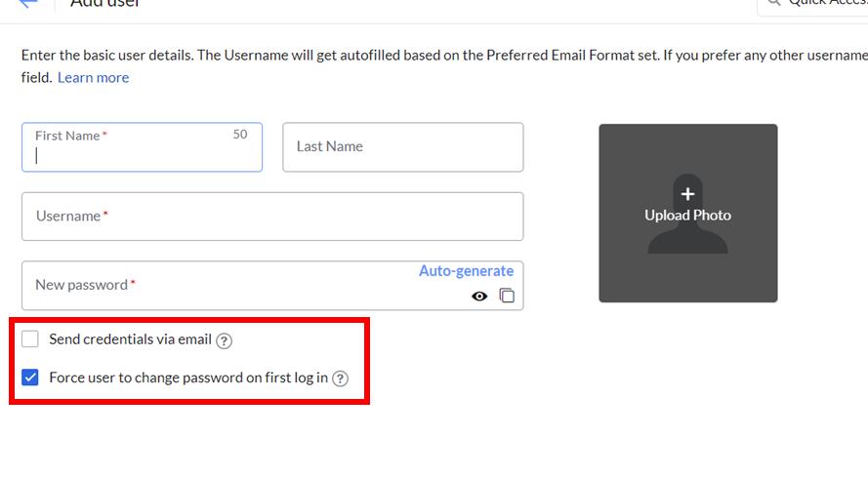Open help icon beside Force user password change

[340, 378]
